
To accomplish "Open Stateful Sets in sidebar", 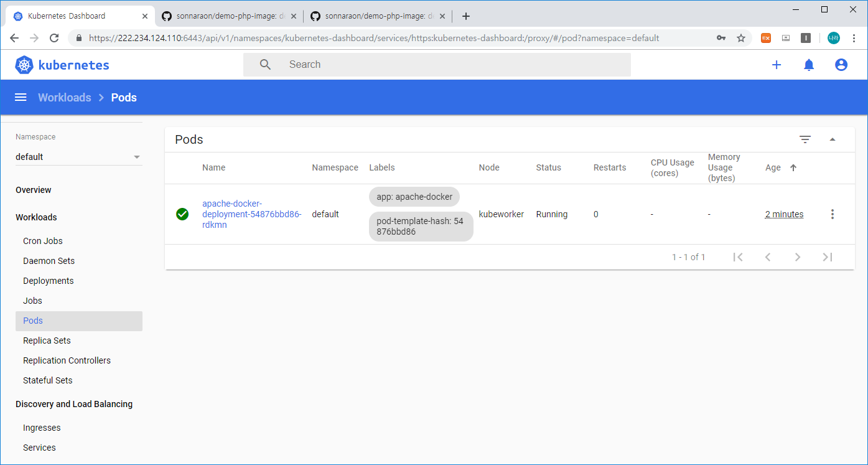I will click(48, 380).
